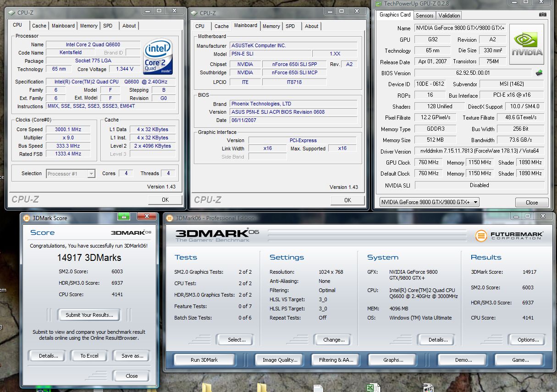The width and height of the screenshot is (557, 392).
Task: Click the GPU Clock value 760 MHz
Action: 428,162
